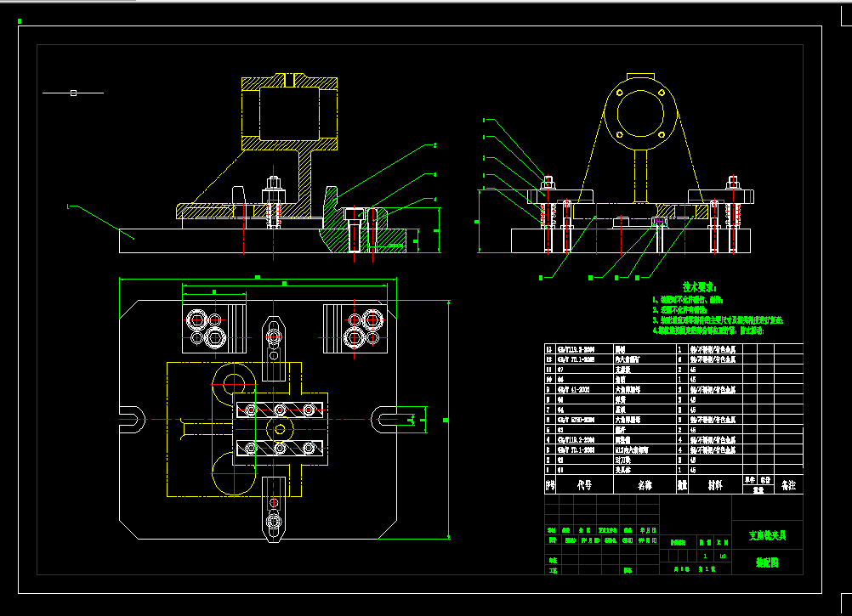
Task: Select balloon label 1 on the section view
Action: 68,206
